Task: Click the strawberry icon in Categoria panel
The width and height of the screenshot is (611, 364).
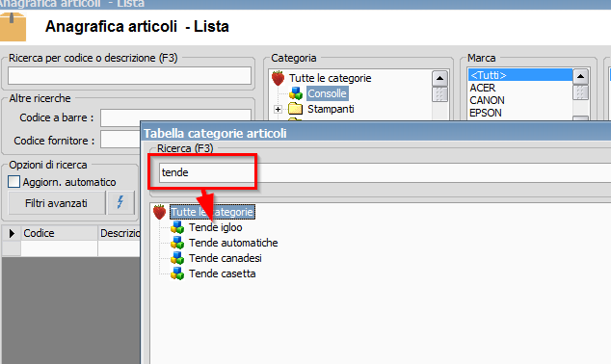Action: 278,78
